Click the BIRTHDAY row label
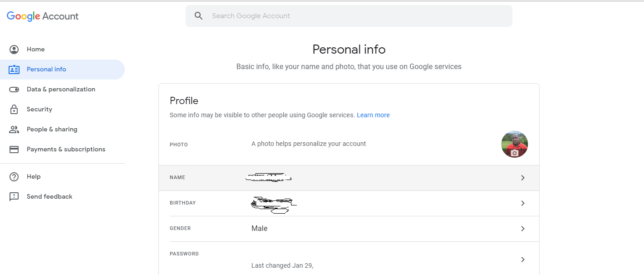The image size is (644, 275). pos(183,203)
